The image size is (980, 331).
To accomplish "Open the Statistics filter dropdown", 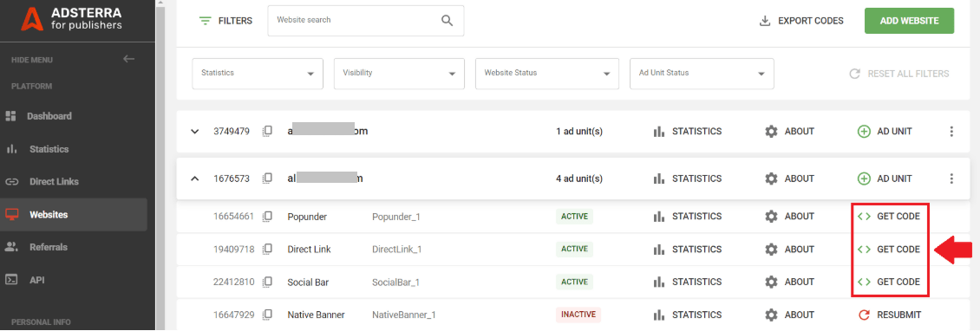I will coord(258,74).
